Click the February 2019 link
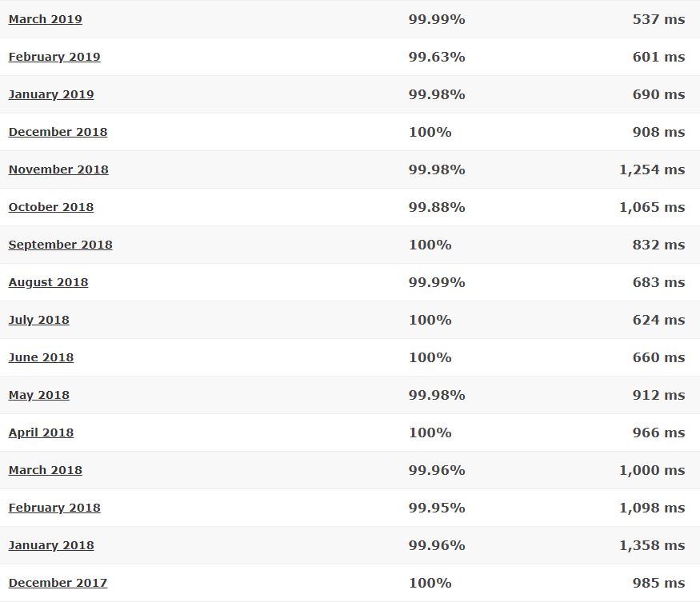The width and height of the screenshot is (700, 602). point(54,57)
